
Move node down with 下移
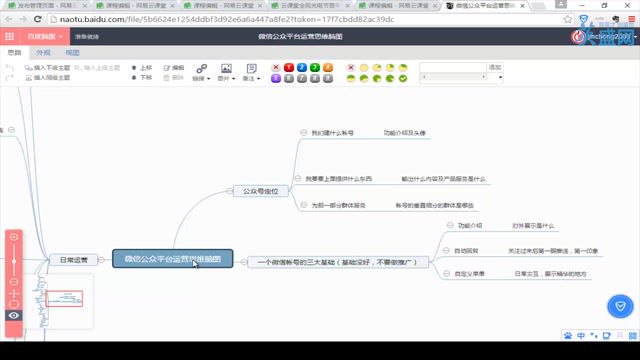pos(142,78)
